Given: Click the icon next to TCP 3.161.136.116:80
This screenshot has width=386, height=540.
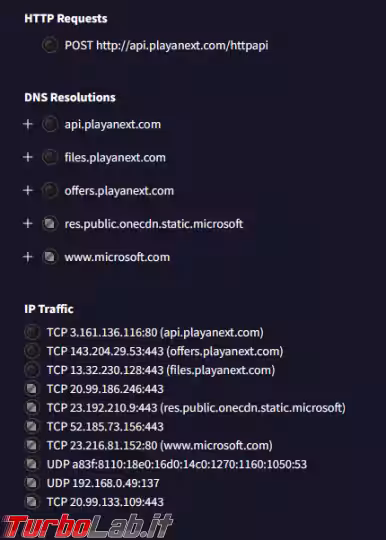Looking at the screenshot, I should pyautogui.click(x=31, y=332).
